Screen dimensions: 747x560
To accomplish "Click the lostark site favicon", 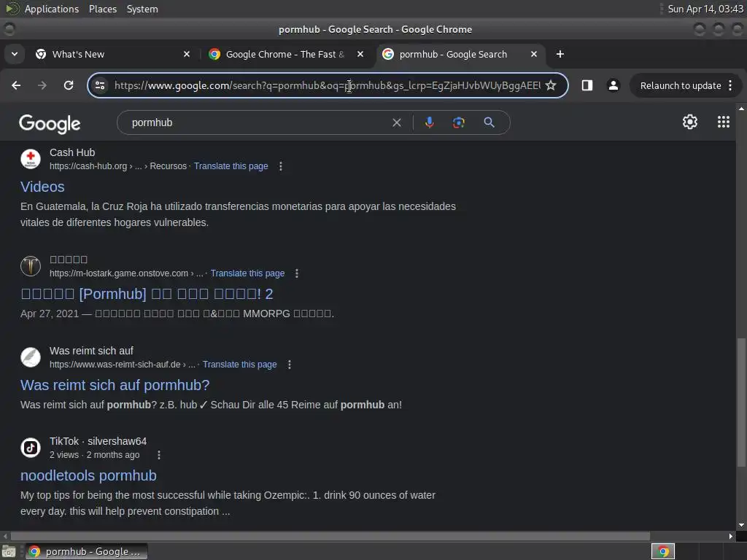I will (x=31, y=265).
